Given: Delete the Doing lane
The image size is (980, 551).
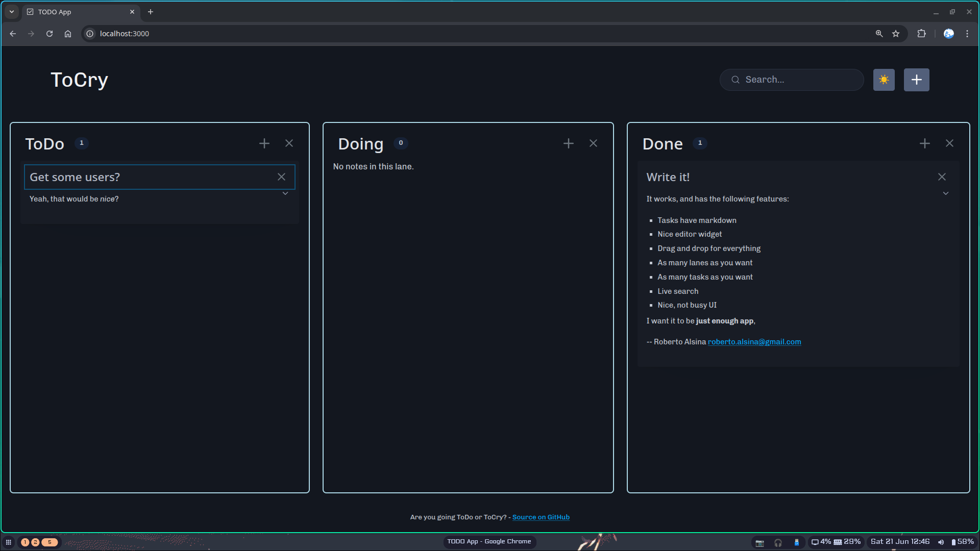Looking at the screenshot, I should click(x=593, y=143).
